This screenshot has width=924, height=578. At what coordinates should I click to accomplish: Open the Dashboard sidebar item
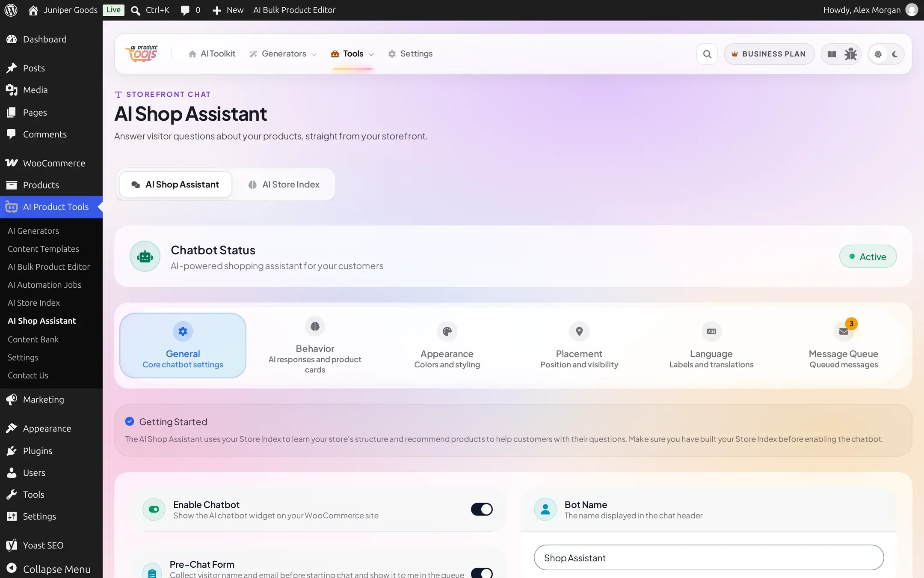[x=51, y=39]
